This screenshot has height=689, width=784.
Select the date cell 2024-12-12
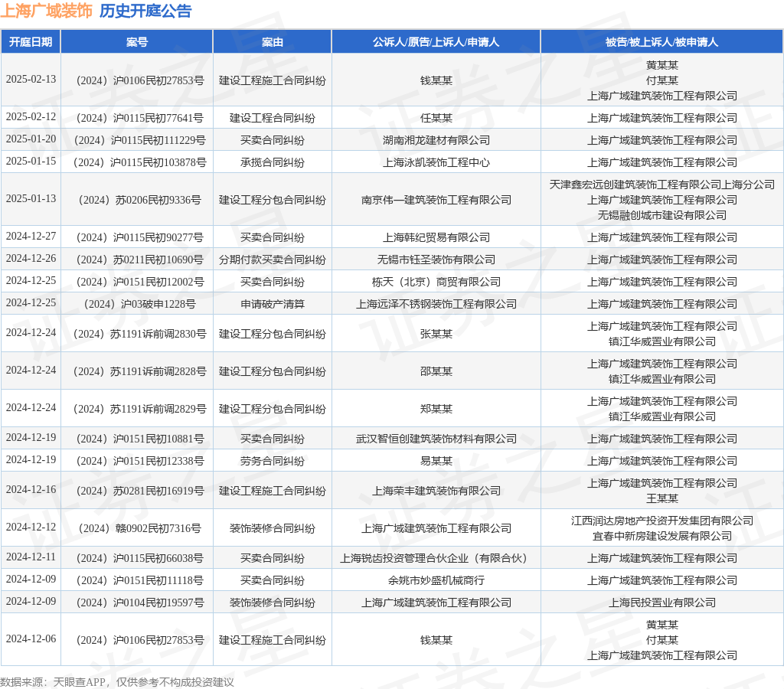click(x=31, y=527)
